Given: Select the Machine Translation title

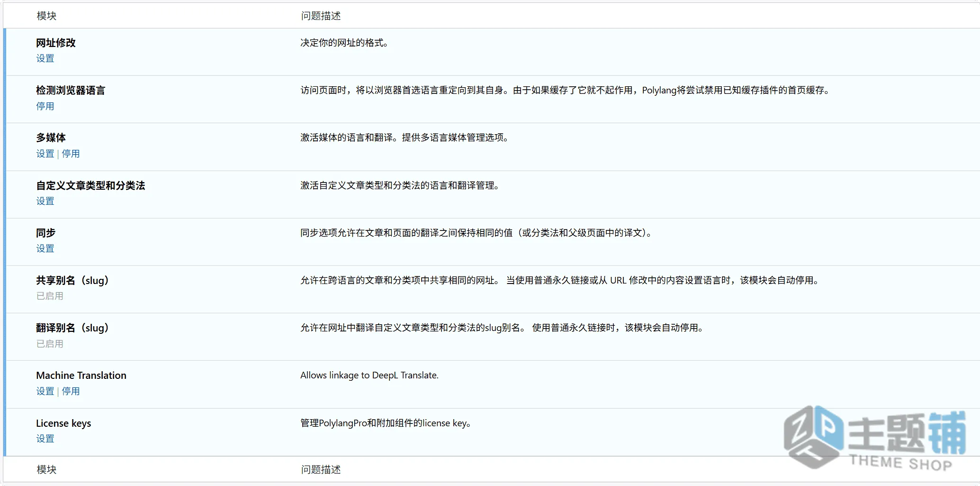Looking at the screenshot, I should [81, 376].
